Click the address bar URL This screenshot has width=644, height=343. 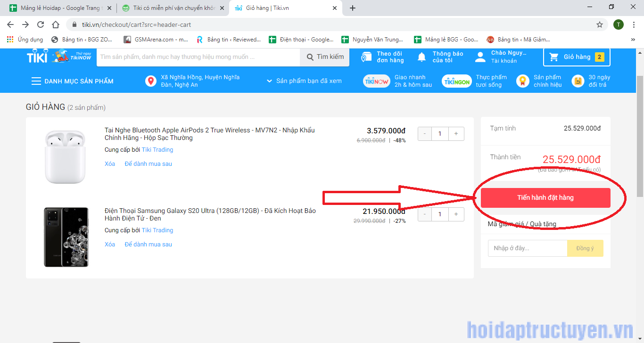[137, 24]
